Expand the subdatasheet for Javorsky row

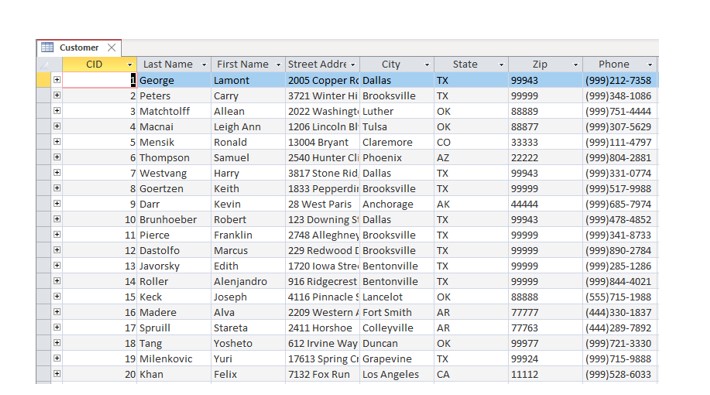point(57,265)
